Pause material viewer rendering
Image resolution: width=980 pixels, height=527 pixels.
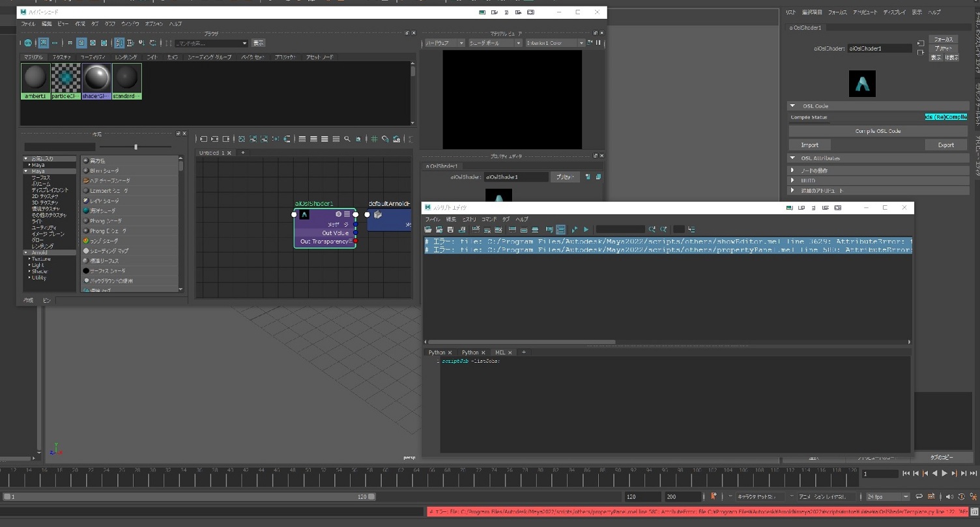point(598,43)
